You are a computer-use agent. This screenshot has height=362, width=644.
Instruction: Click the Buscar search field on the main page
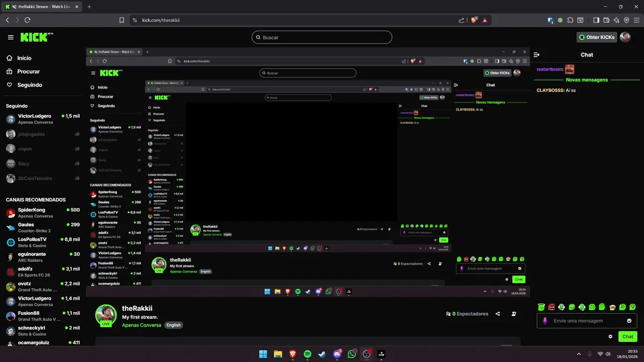322,37
